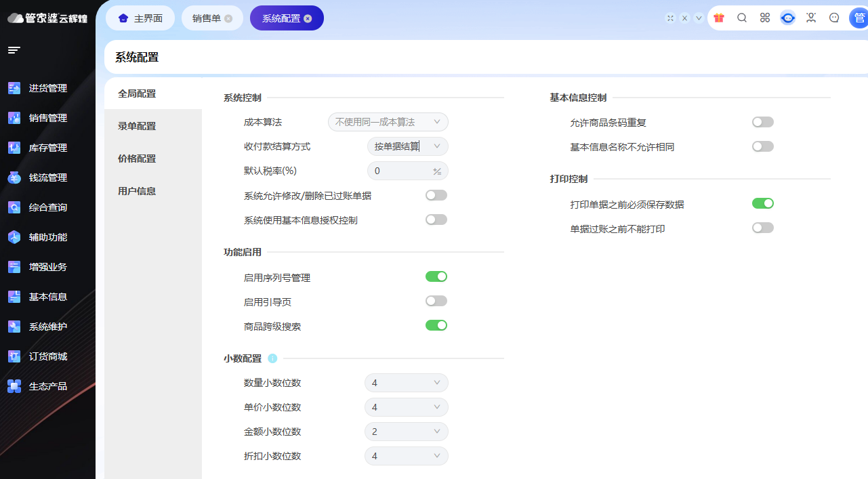The height and width of the screenshot is (479, 868).
Task: Open 库存管理 sidebar icon
Action: (14, 148)
